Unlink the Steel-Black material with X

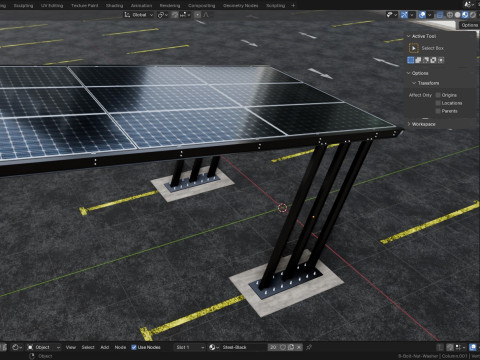(299, 347)
